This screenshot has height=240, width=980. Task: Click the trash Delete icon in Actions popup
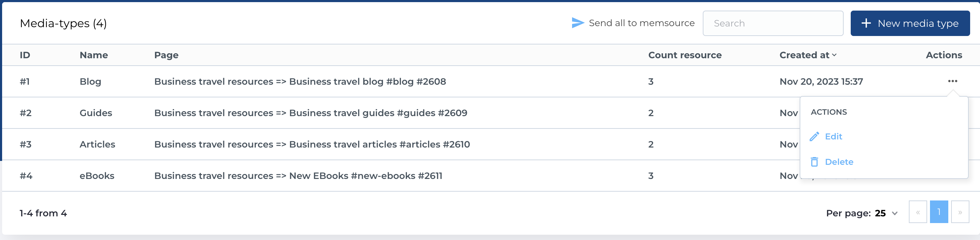click(x=814, y=162)
